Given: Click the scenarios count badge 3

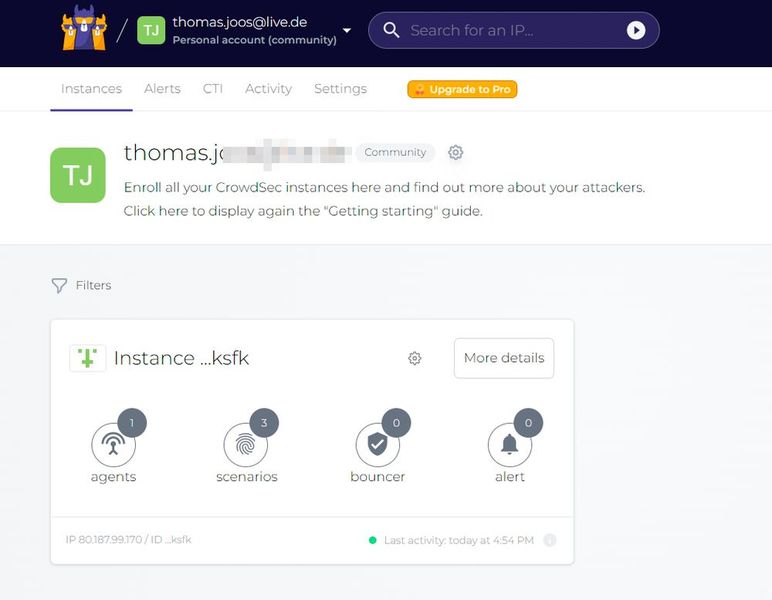Looking at the screenshot, I should click(264, 423).
